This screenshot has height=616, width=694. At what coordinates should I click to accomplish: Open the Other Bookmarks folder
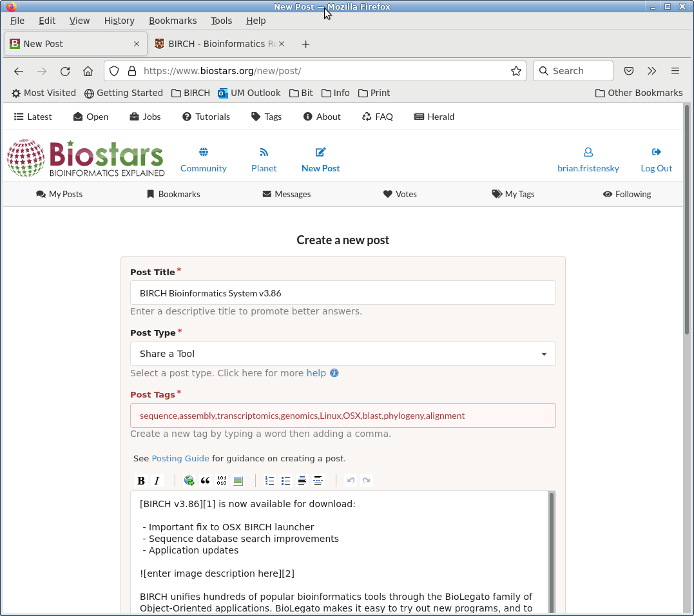click(x=639, y=93)
